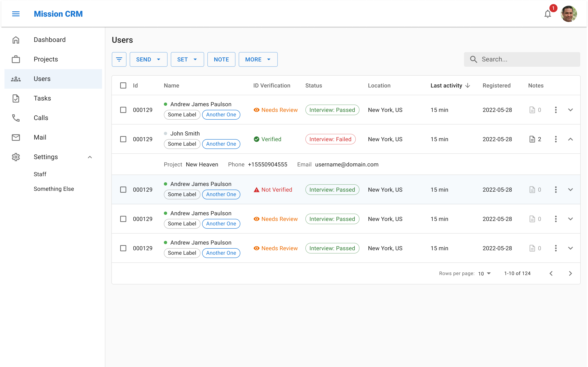This screenshot has width=588, height=367.
Task: Click John Smith's Another One label
Action: pos(221,144)
